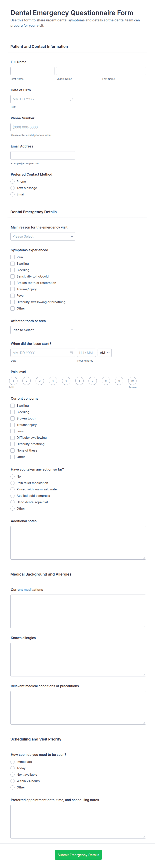Select pain level 7 circle

click(x=93, y=381)
